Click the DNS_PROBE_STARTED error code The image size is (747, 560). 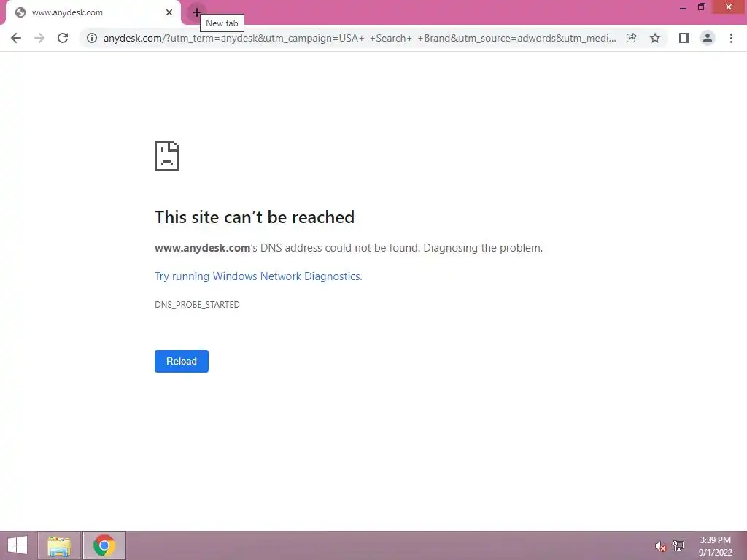click(x=197, y=305)
